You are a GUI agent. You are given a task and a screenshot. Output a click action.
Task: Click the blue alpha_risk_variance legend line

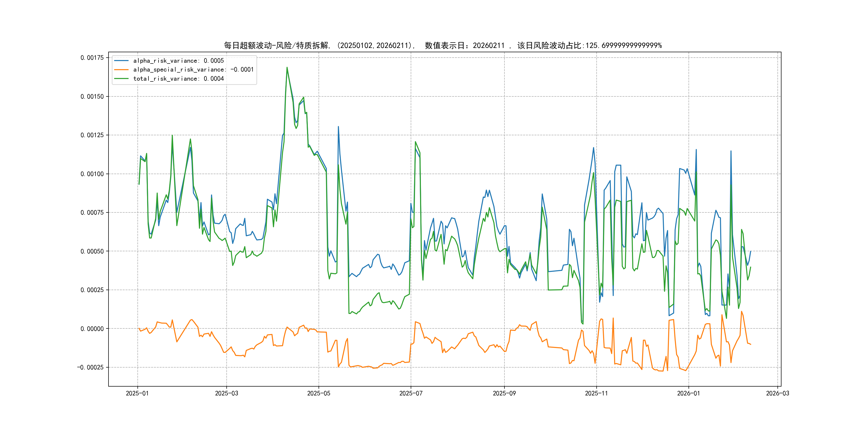tap(121, 61)
